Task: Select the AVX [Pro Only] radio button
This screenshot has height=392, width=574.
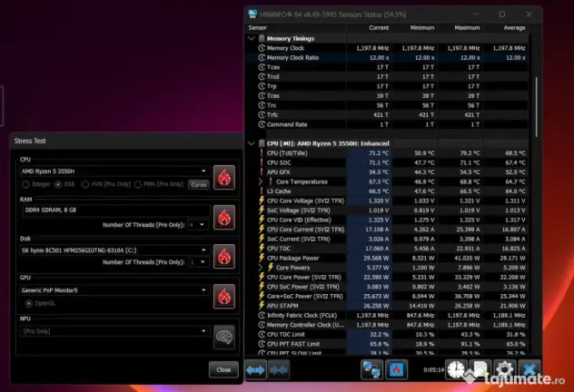Action: [85, 184]
